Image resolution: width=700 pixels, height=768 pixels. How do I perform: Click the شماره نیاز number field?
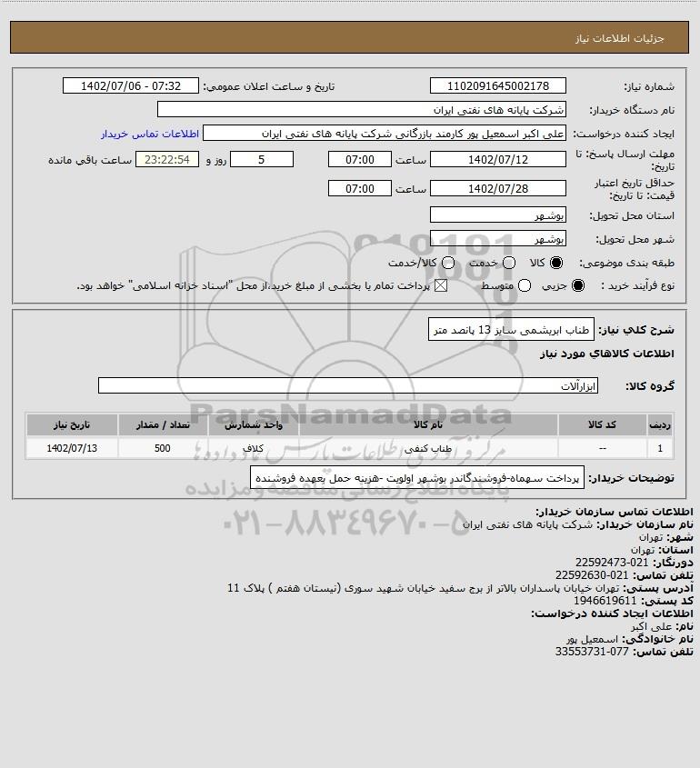pos(497,85)
